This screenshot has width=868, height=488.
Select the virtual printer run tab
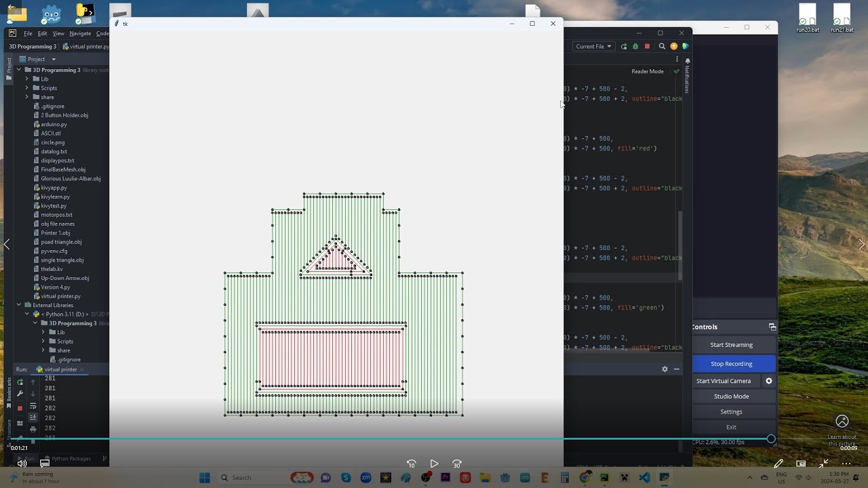[x=61, y=369]
